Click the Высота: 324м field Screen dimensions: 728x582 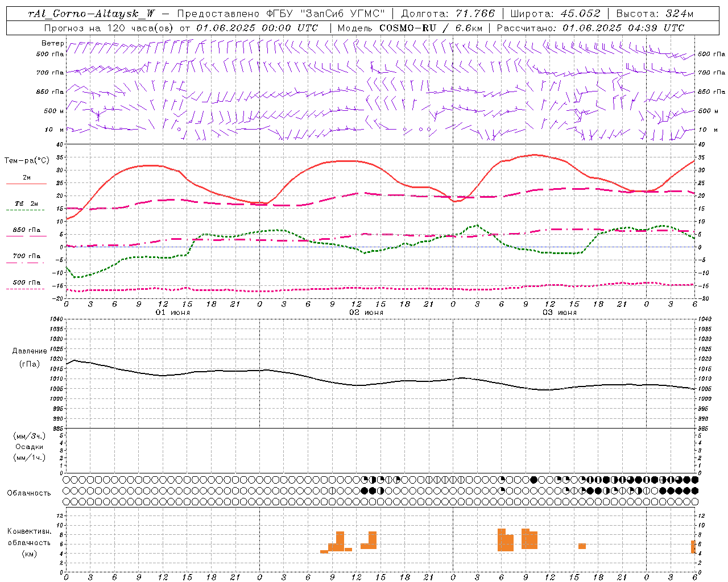[x=655, y=14]
